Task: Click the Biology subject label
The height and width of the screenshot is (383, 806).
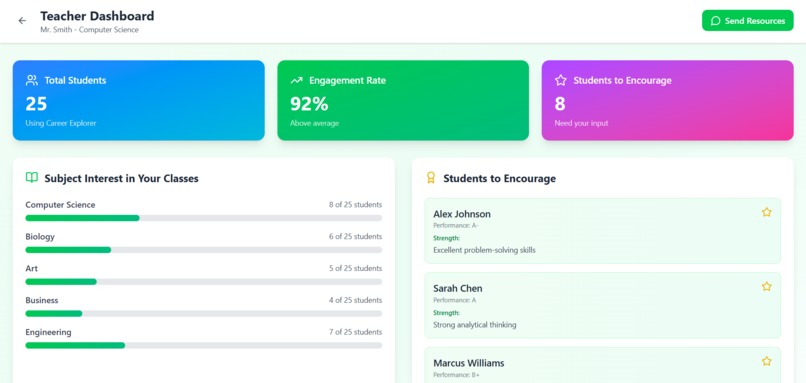Action: pyautogui.click(x=40, y=236)
